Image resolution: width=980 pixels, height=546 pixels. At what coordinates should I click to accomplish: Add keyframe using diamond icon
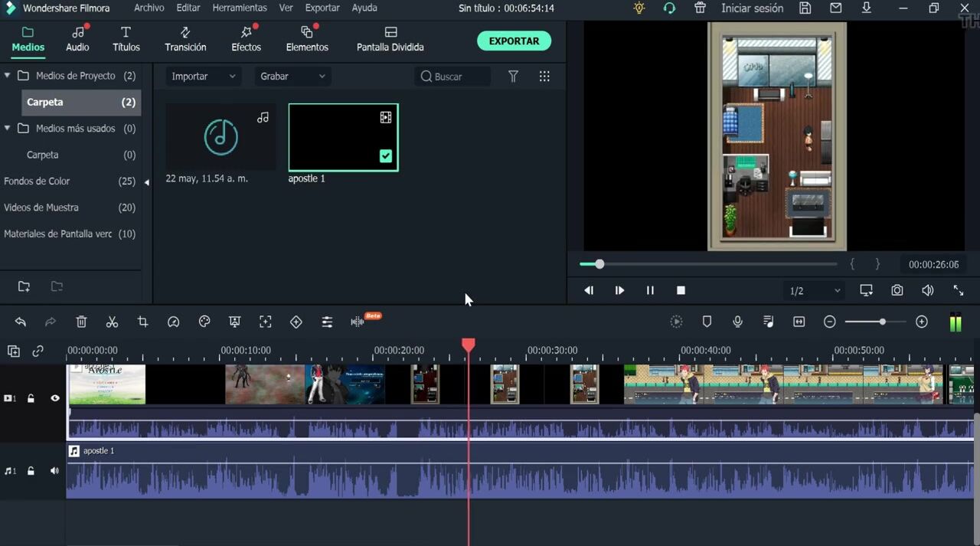pos(296,322)
